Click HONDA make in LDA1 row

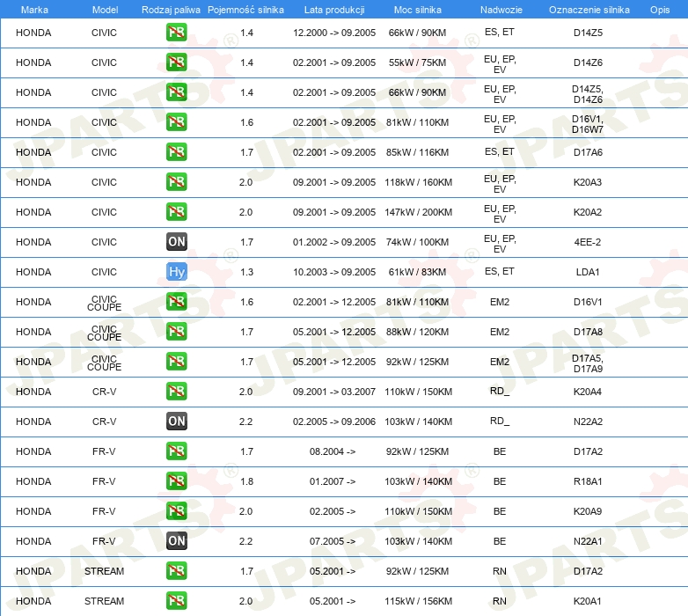pos(33,272)
